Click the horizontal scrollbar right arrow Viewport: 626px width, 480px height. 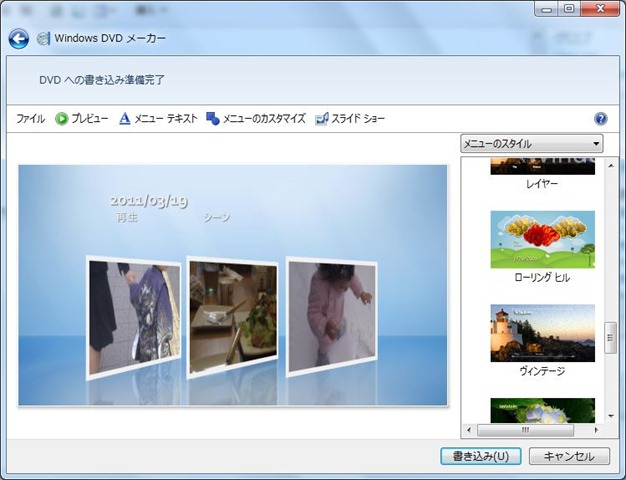596,430
